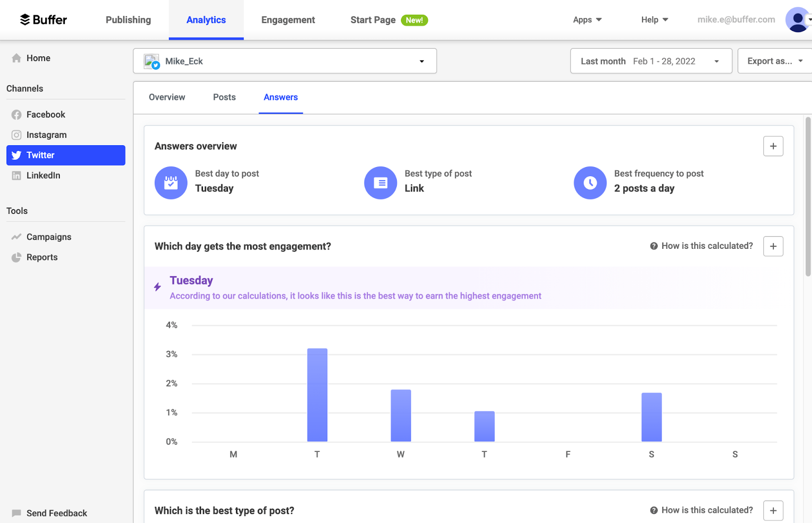This screenshot has height=523, width=812.
Task: Open the Export as dropdown
Action: (x=775, y=61)
